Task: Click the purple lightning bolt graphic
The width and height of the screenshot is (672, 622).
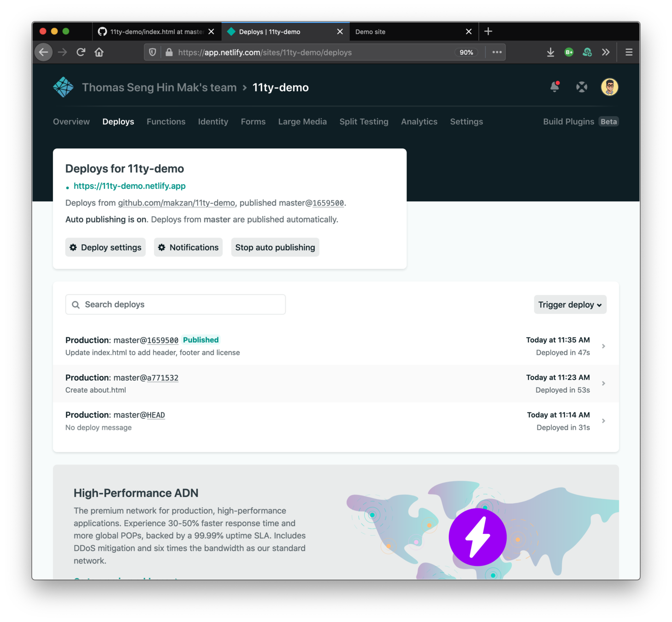Action: tap(477, 537)
